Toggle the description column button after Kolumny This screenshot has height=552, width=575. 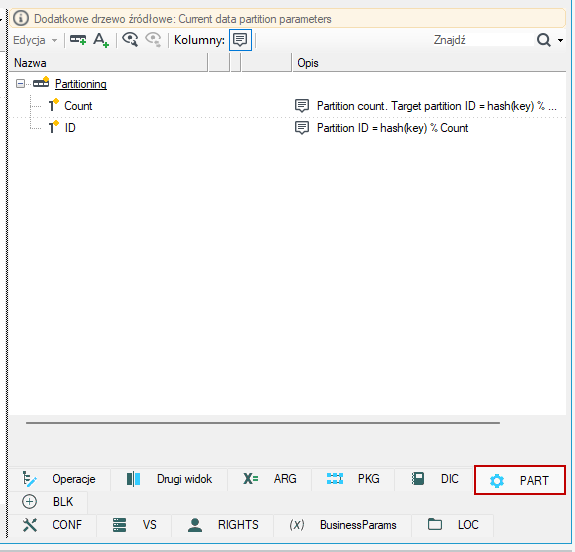240,40
